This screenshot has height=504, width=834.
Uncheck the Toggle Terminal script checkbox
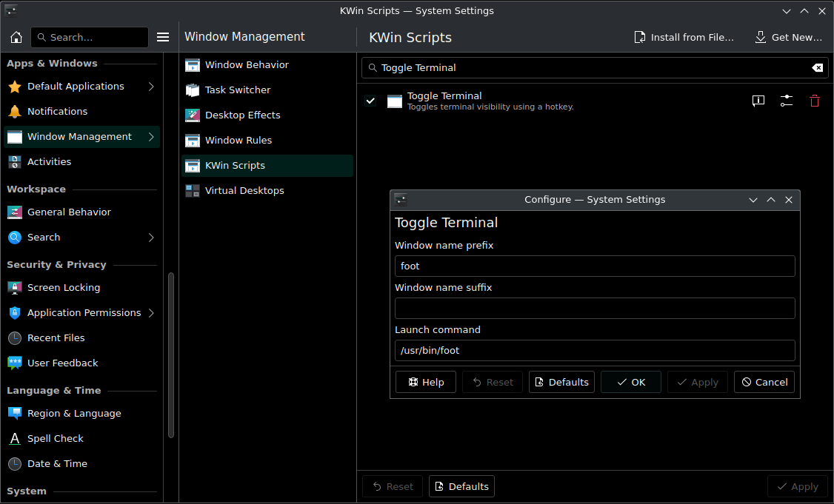click(371, 101)
